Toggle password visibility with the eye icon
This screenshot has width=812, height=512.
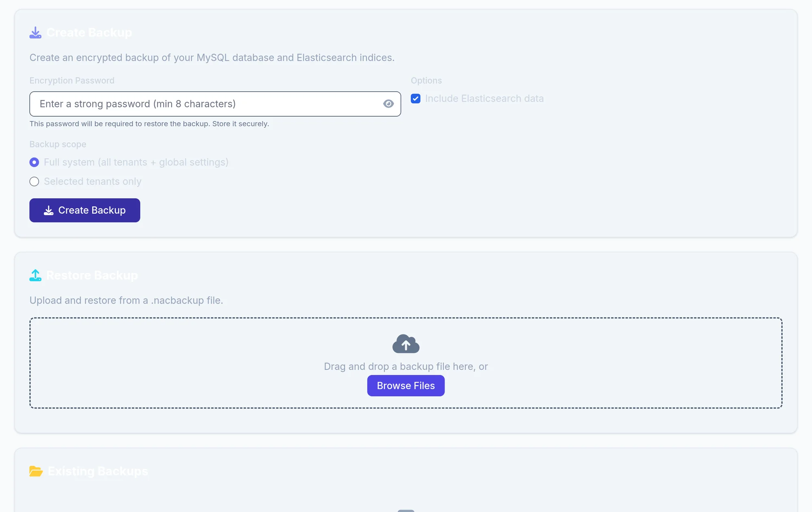[389, 104]
